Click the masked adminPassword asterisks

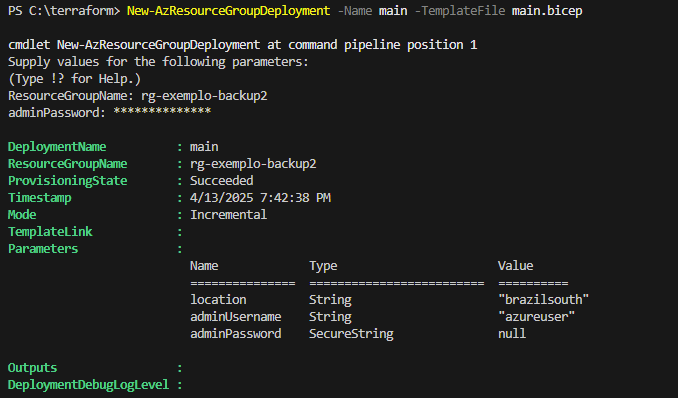[x=162, y=112]
